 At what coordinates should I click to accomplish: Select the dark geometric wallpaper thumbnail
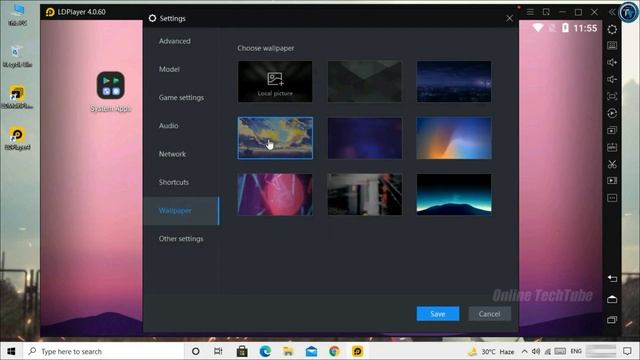[364, 81]
